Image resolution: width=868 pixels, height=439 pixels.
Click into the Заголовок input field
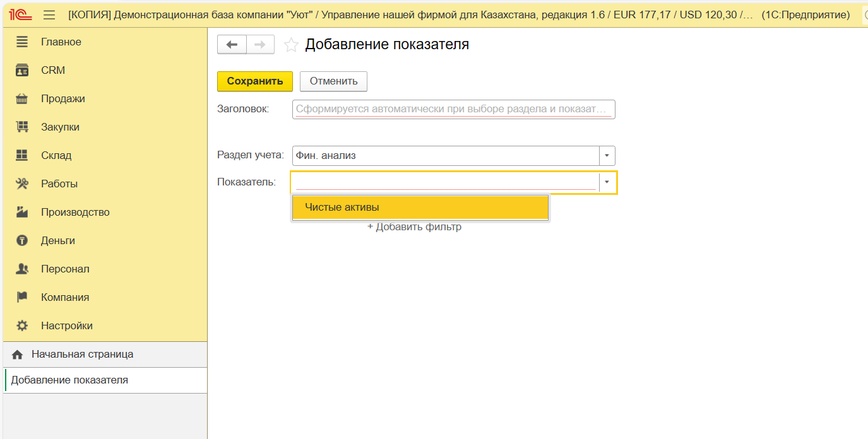(x=453, y=109)
